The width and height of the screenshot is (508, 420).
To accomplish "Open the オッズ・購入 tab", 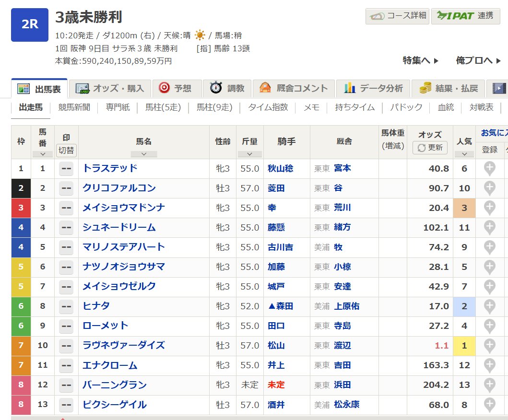I will tap(110, 88).
